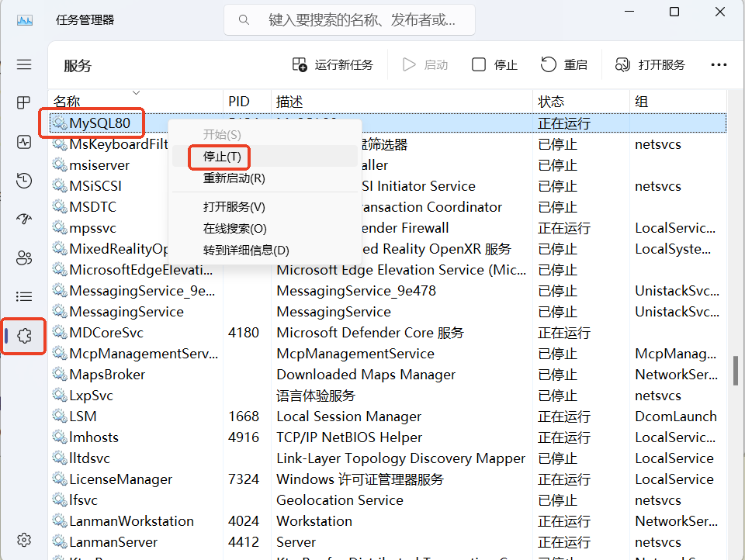Click the gear icon beside msiserver
This screenshot has height=560, width=745.
[x=60, y=164]
